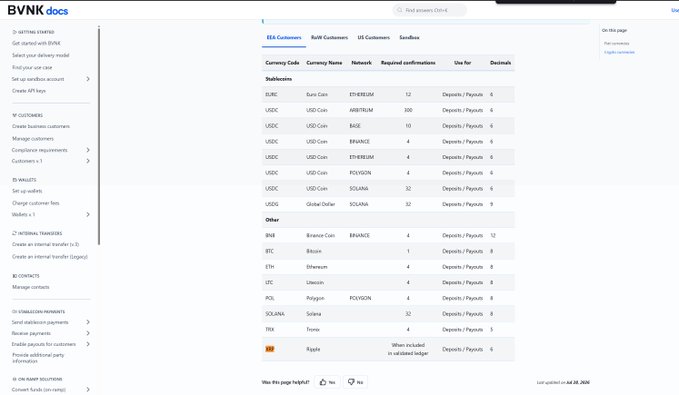Open Create an internal transfer (Legacy)
This screenshot has width=679, height=395.
pyautogui.click(x=50, y=257)
